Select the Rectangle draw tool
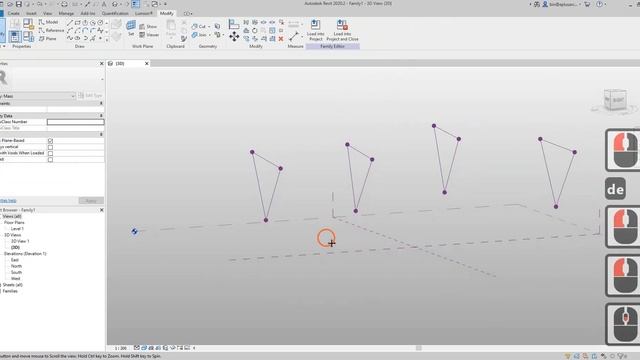 tap(78, 23)
